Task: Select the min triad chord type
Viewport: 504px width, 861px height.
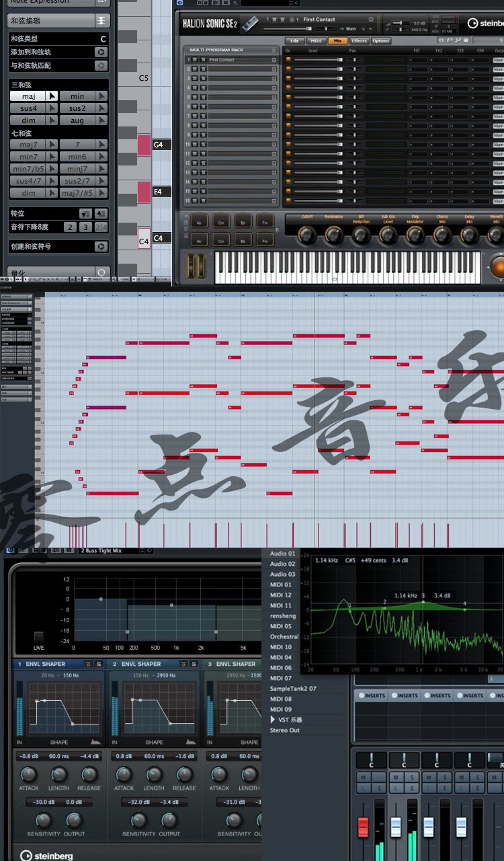Action: [77, 96]
